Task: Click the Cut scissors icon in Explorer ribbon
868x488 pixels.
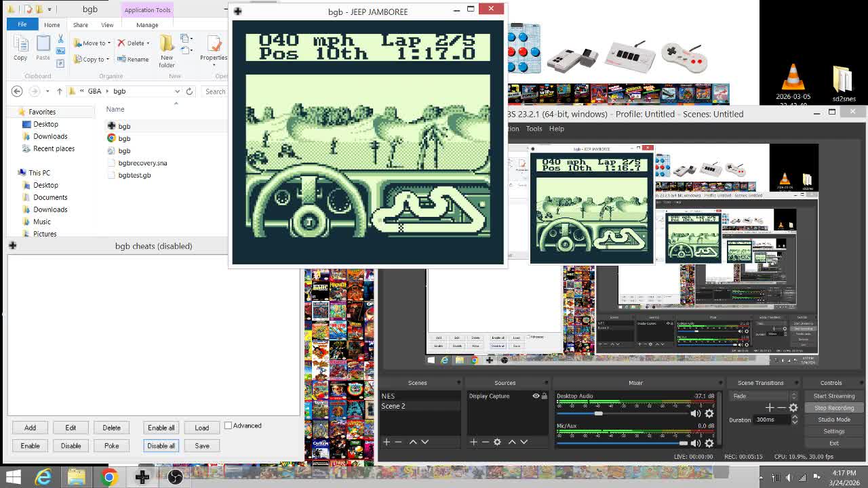Action: coord(60,39)
